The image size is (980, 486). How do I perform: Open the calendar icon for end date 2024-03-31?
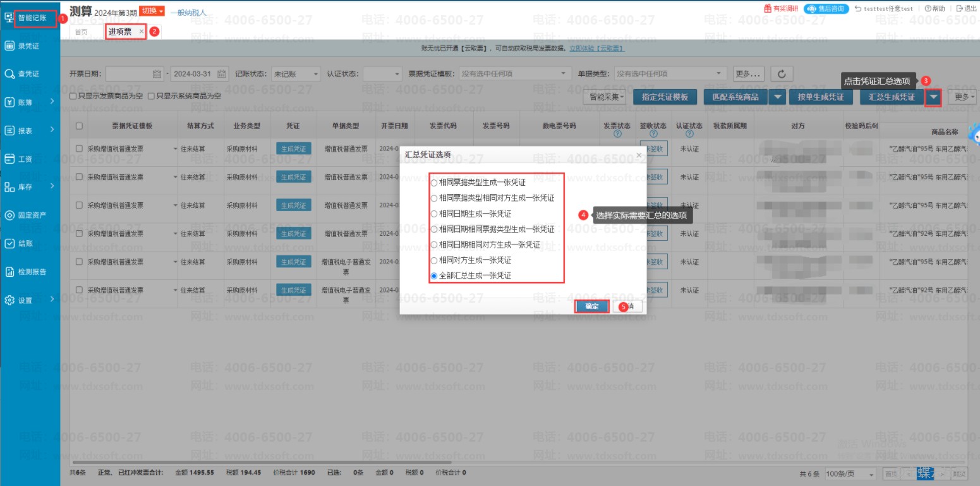point(222,74)
